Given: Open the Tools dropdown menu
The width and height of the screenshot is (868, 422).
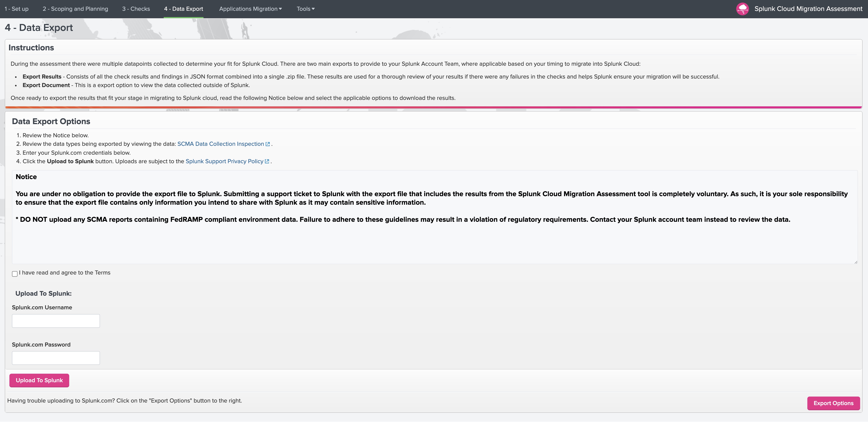Looking at the screenshot, I should [x=306, y=9].
